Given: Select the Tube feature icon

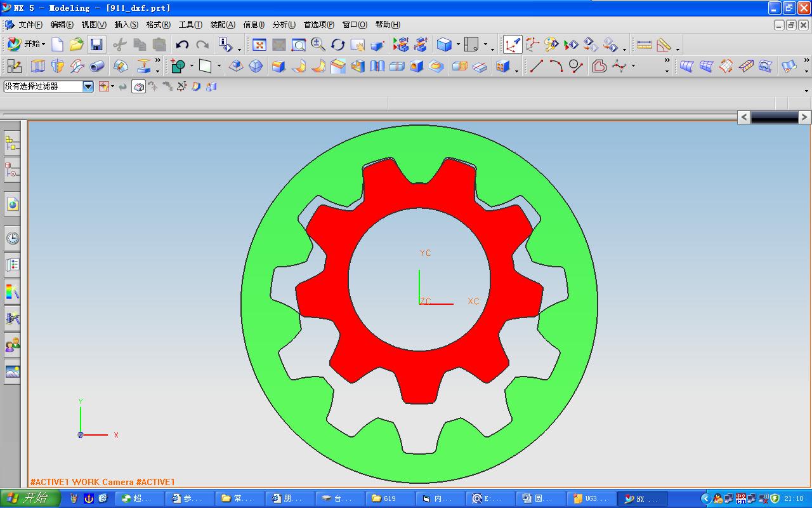Looking at the screenshot, I should tap(97, 66).
